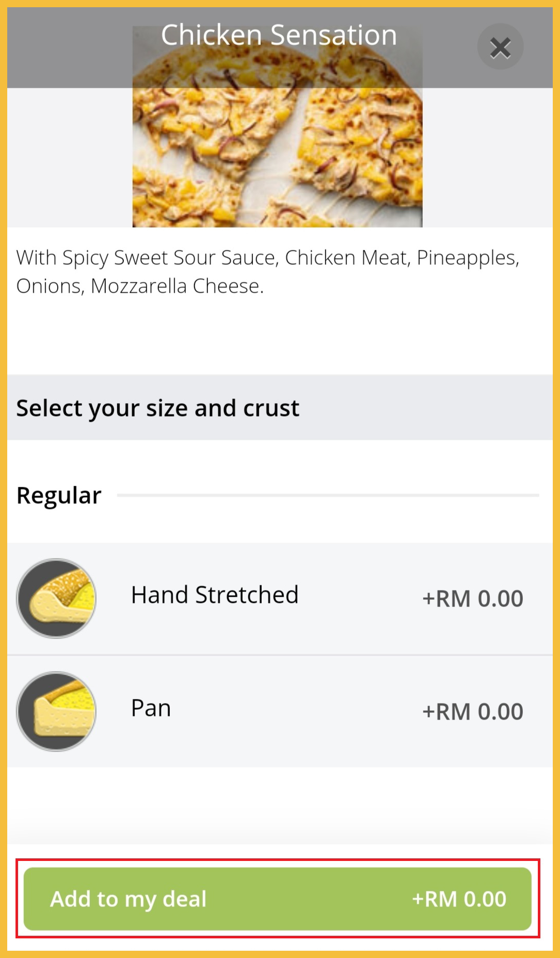The height and width of the screenshot is (958, 560).
Task: Click the Pan +RM 0.00 price
Action: point(472,712)
